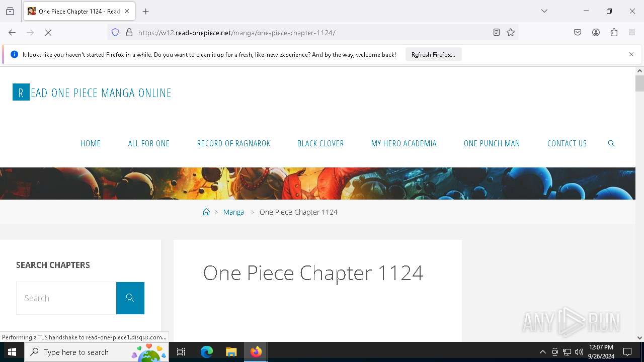
Task: Click the site search magnifier icon
Action: pos(611,143)
